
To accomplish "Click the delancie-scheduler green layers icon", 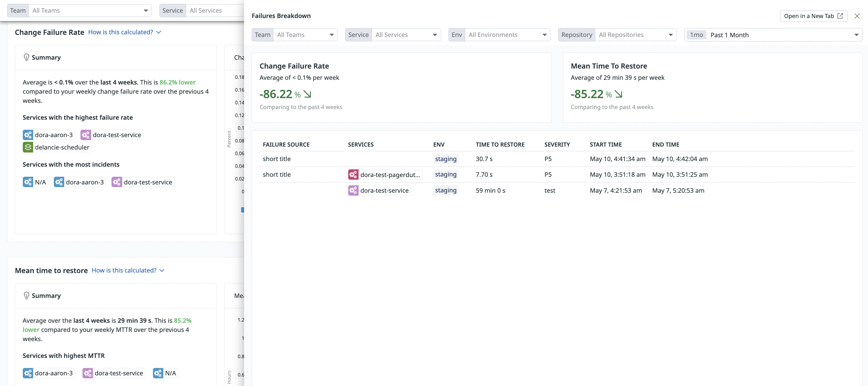I will pos(28,147).
